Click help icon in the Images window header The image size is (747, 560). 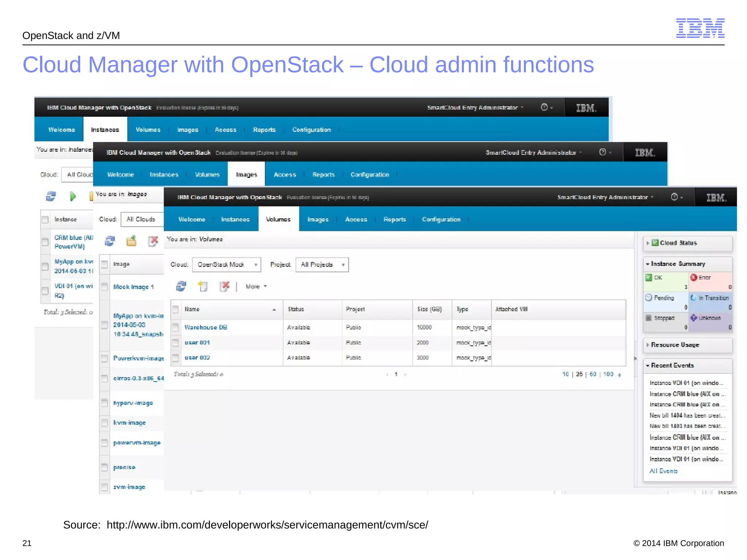pos(603,152)
